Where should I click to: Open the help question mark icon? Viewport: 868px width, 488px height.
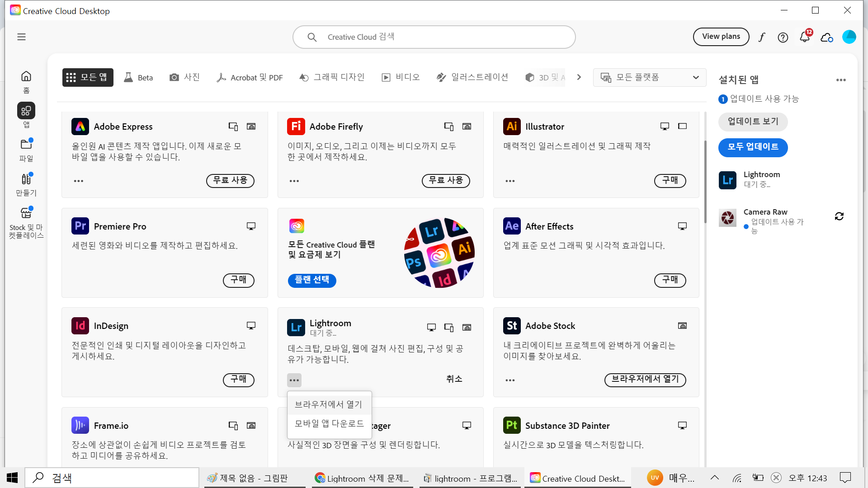click(783, 37)
